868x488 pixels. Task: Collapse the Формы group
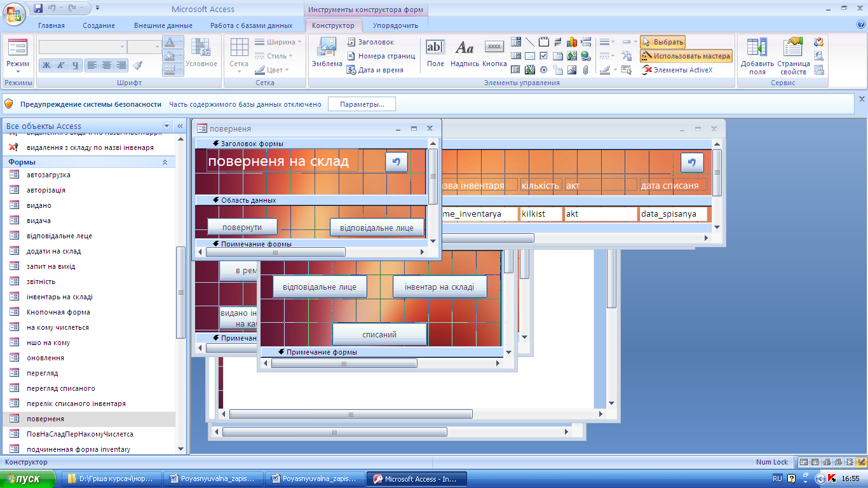point(165,162)
